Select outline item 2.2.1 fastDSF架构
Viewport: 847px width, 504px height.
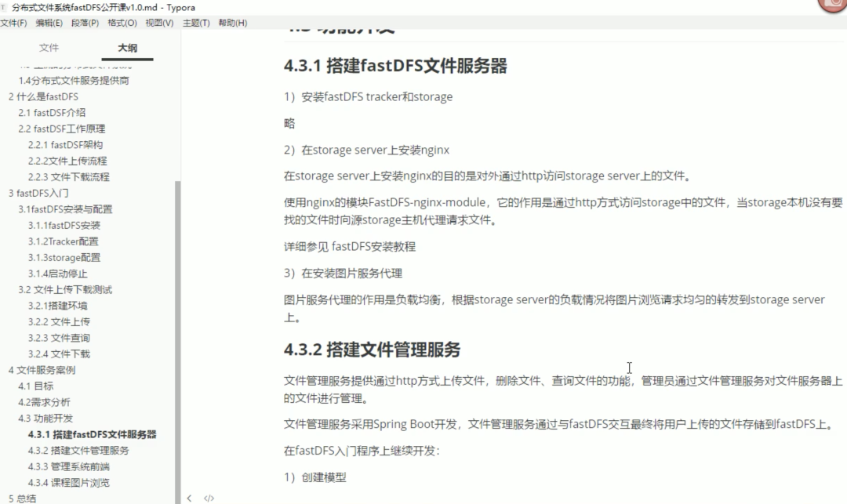click(x=65, y=145)
